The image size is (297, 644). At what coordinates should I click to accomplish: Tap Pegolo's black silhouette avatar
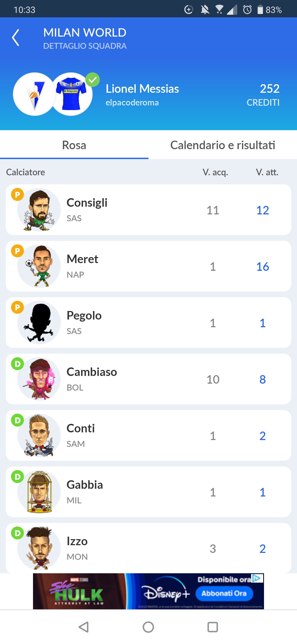pyautogui.click(x=39, y=323)
